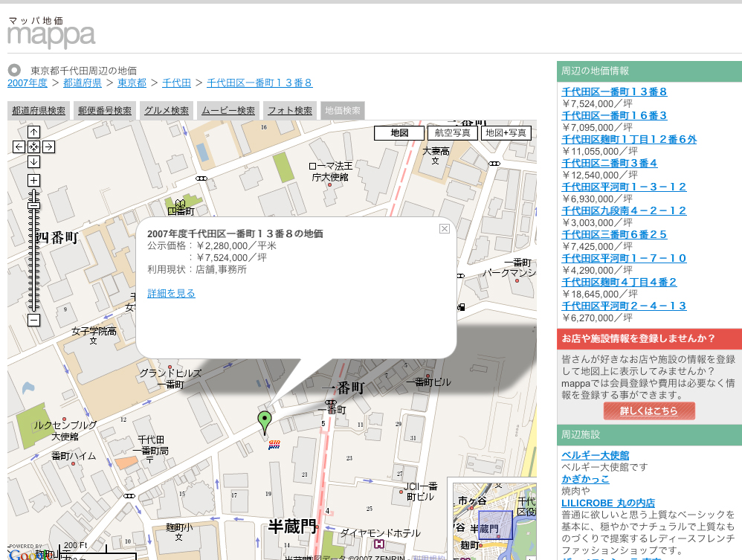Open the 詳細を見る link in balloon
This screenshot has width=742, height=560.
pyautogui.click(x=171, y=294)
